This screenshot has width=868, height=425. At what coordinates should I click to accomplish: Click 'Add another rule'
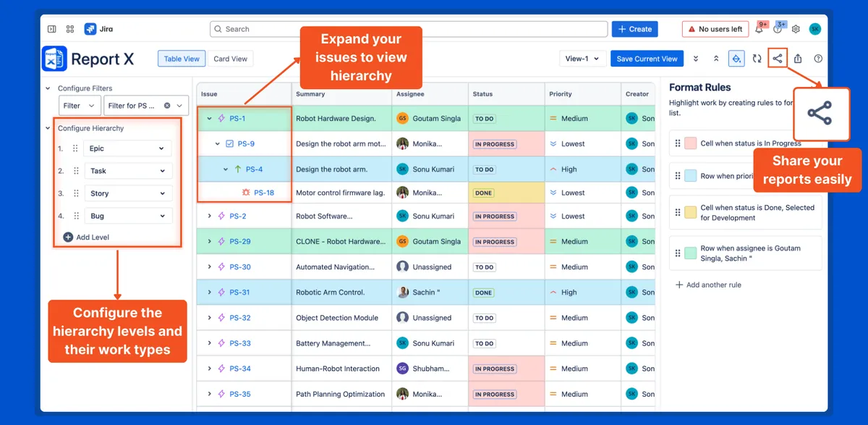pos(708,285)
